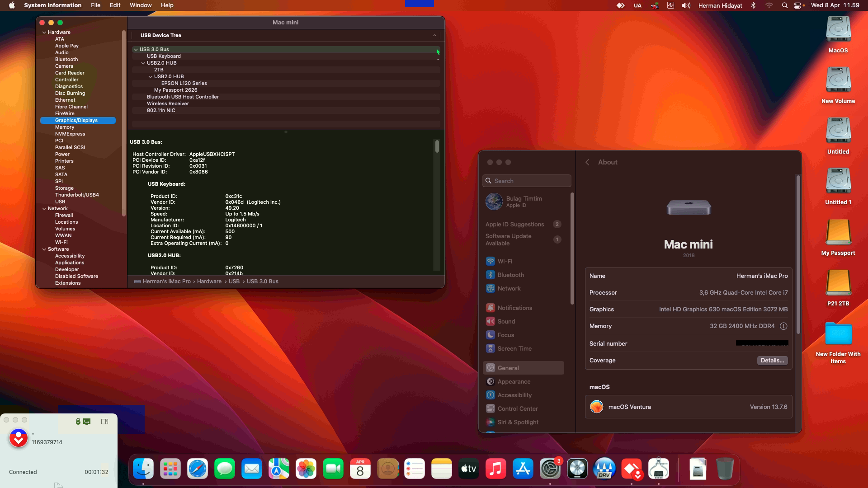Viewport: 868px width, 488px height.
Task: Collapse the USB Device Tree header chevron
Action: (x=434, y=35)
